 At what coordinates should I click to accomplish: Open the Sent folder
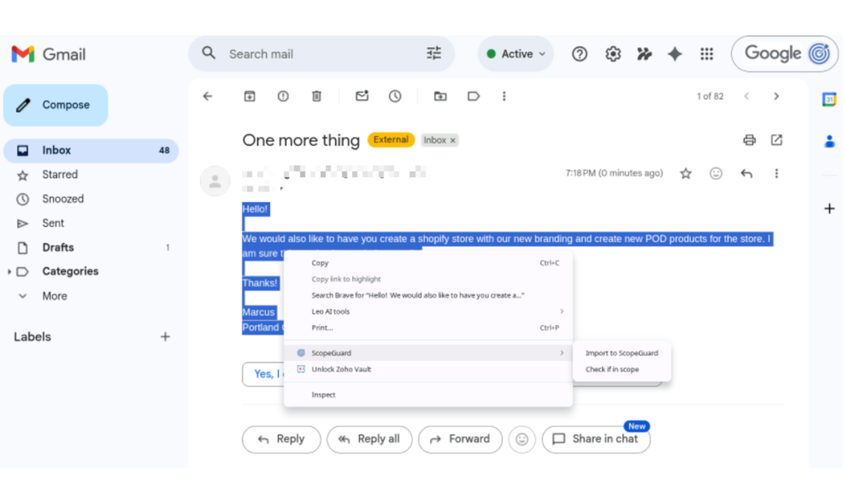(91, 223)
